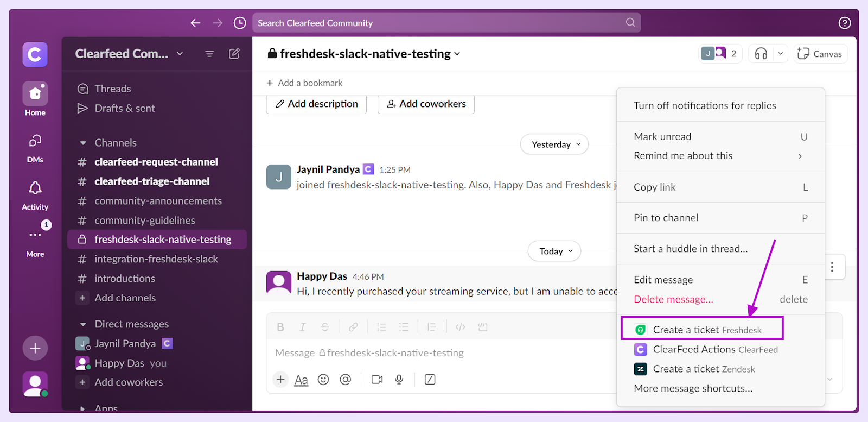Click composer plus attach button
868x422 pixels.
click(x=280, y=380)
